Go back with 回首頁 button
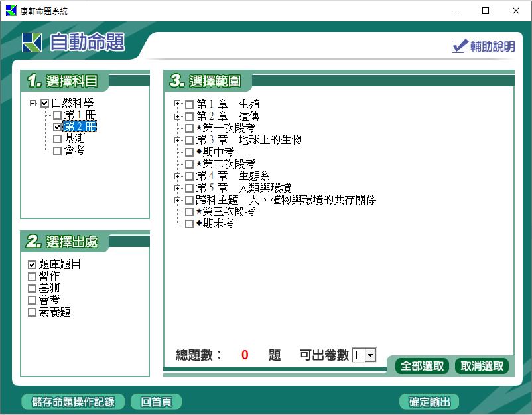532x415 pixels. click(156, 402)
